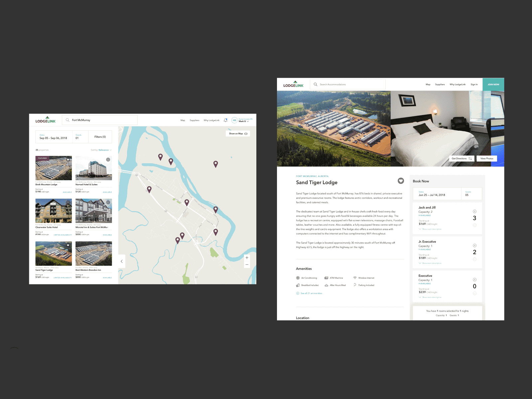
Task: Open the Suppliers menu item
Action: pyautogui.click(x=440, y=84)
